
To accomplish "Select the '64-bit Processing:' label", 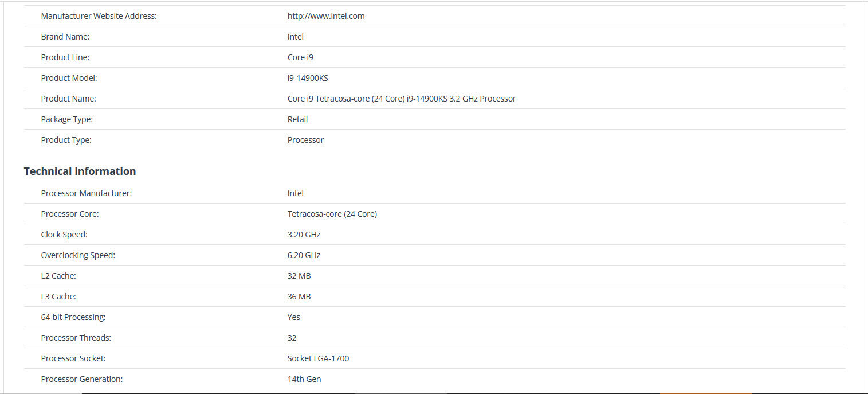I will [x=73, y=317].
